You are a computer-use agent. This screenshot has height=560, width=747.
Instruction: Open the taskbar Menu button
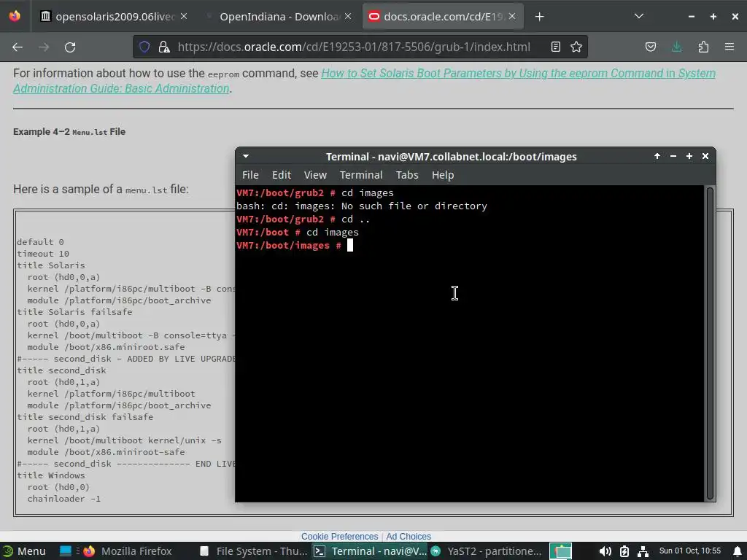point(25,551)
